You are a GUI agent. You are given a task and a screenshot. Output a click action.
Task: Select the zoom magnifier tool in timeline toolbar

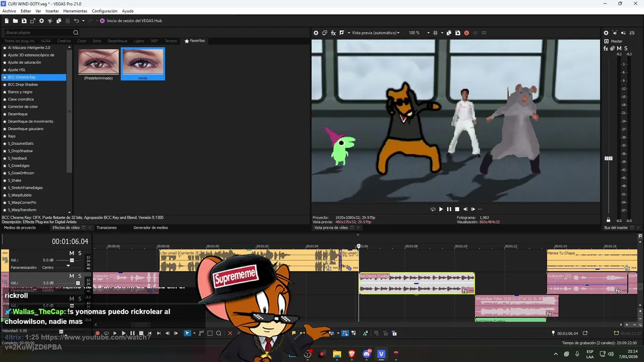[218, 333]
